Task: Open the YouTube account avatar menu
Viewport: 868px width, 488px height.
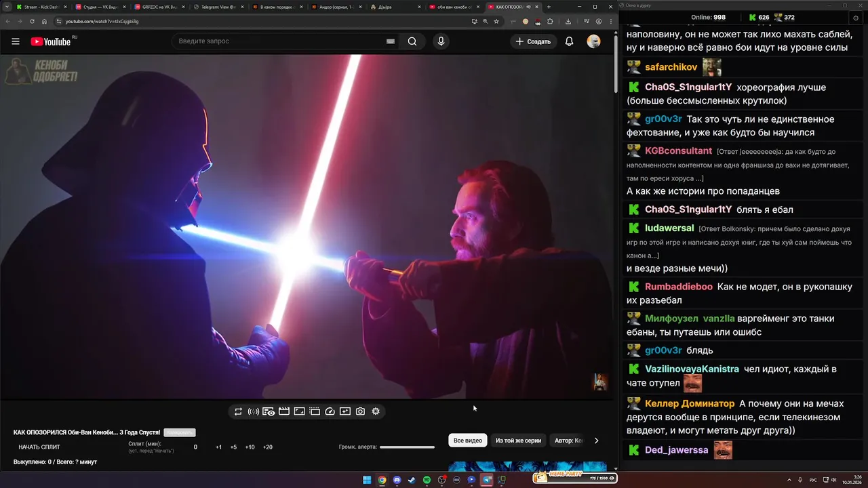Action: click(x=593, y=41)
